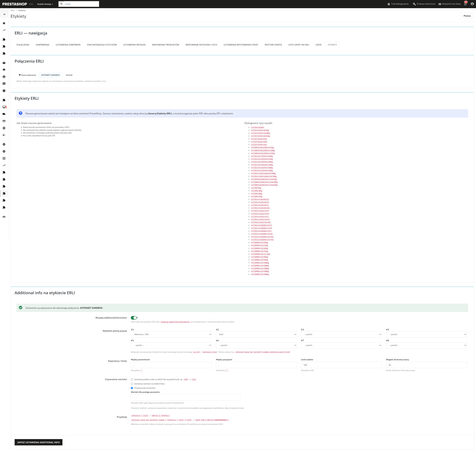This screenshot has width=476, height=463.
Task: Open the #4 component dropdown
Action: click(x=426, y=335)
